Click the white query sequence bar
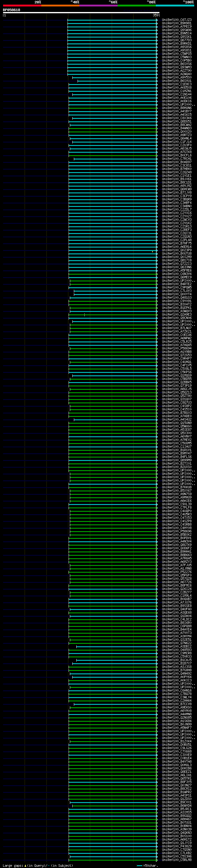 (81, 13)
